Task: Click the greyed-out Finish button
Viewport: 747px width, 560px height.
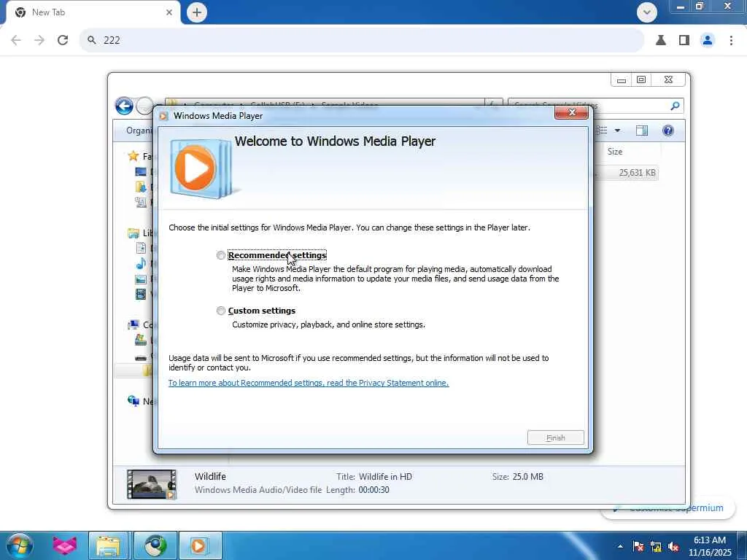Action: pyautogui.click(x=555, y=437)
